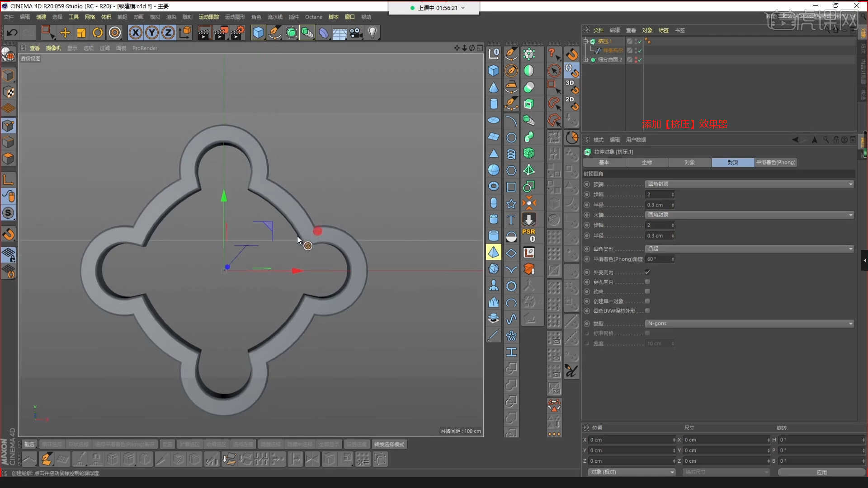Open the Octane menu

(x=314, y=17)
